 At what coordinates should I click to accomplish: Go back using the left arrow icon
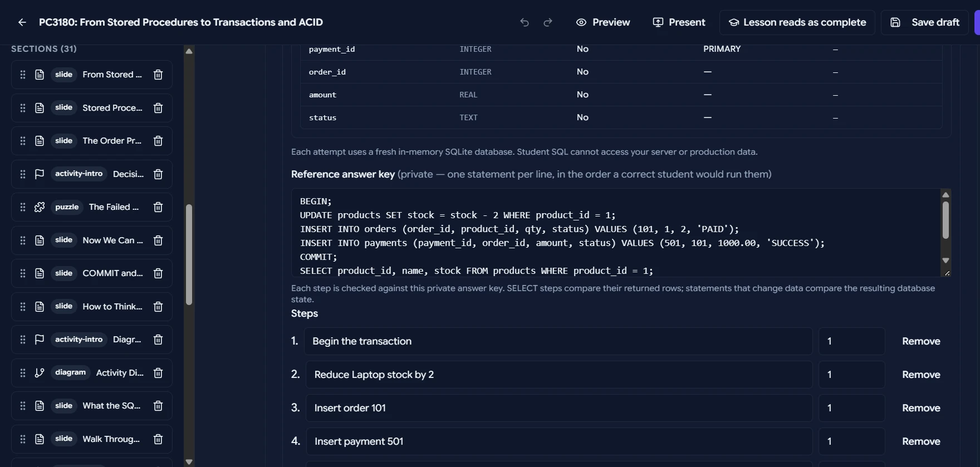22,22
